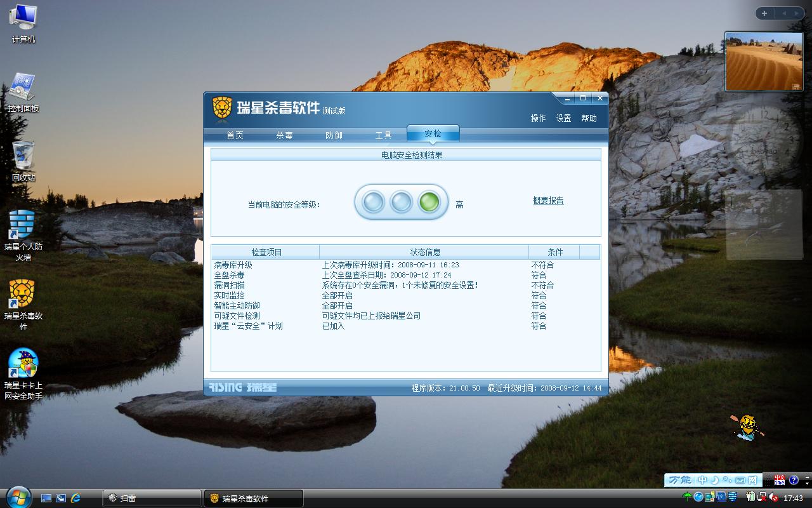Click the 可疑文件均已上报给瑞星公司 status text
The height and width of the screenshot is (508, 812).
[x=371, y=316]
